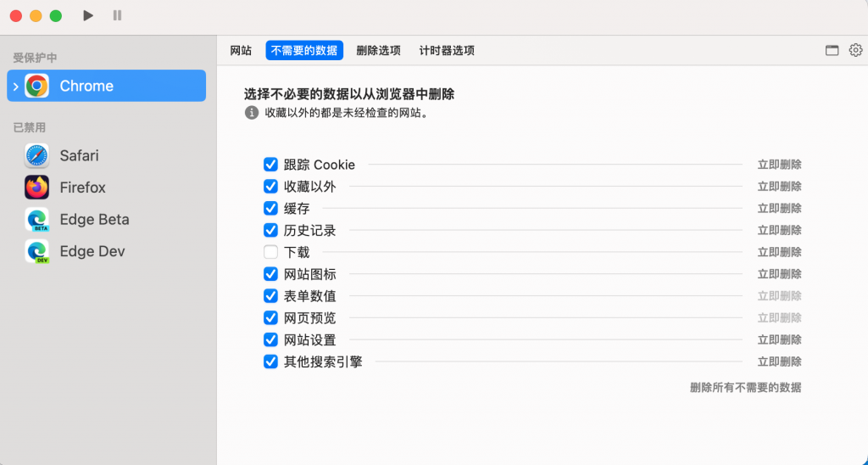The image size is (868, 465).
Task: Select the Edge Dev label in sidebar
Action: pos(92,251)
